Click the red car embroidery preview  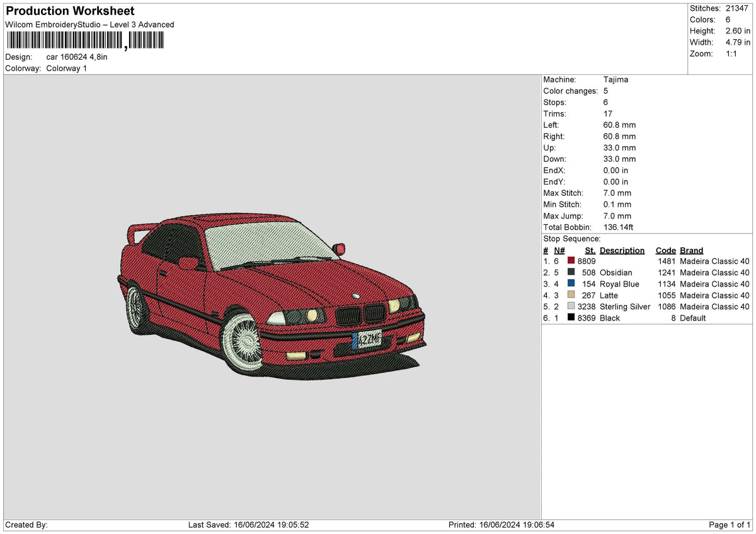272,296
